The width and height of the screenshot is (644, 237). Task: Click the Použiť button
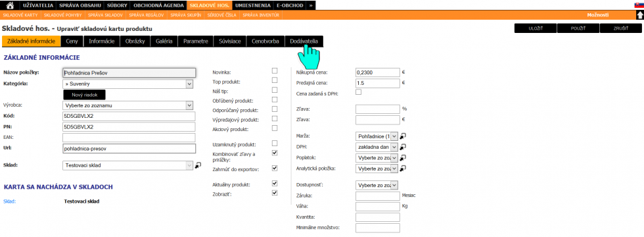[578, 28]
